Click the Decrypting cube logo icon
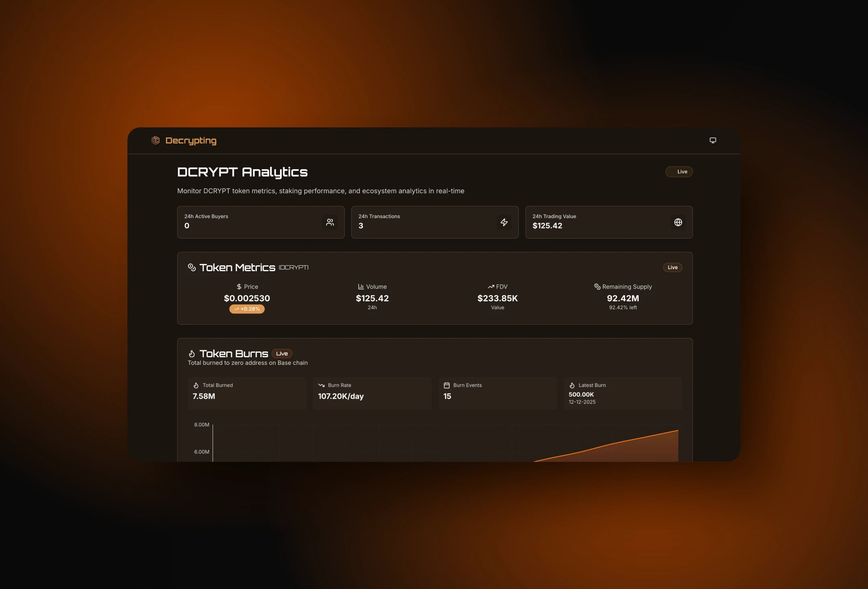Screen dimensions: 868x589 [x=156, y=140]
